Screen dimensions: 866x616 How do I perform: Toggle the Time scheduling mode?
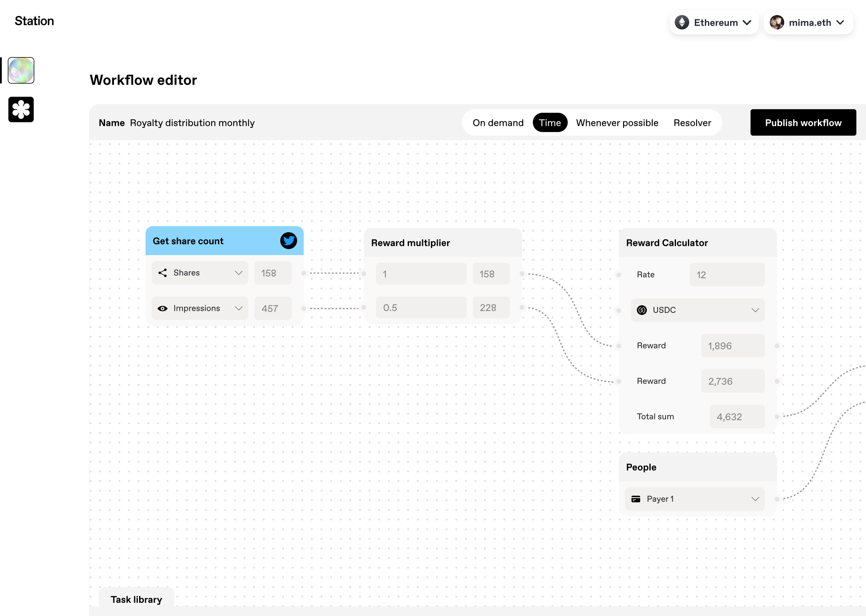550,123
